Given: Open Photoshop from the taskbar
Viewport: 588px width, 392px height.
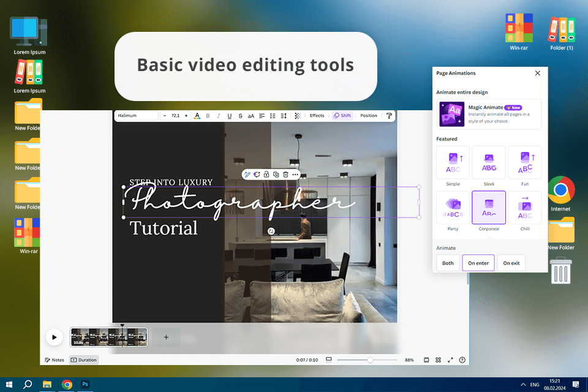Looking at the screenshot, I should pyautogui.click(x=85, y=384).
